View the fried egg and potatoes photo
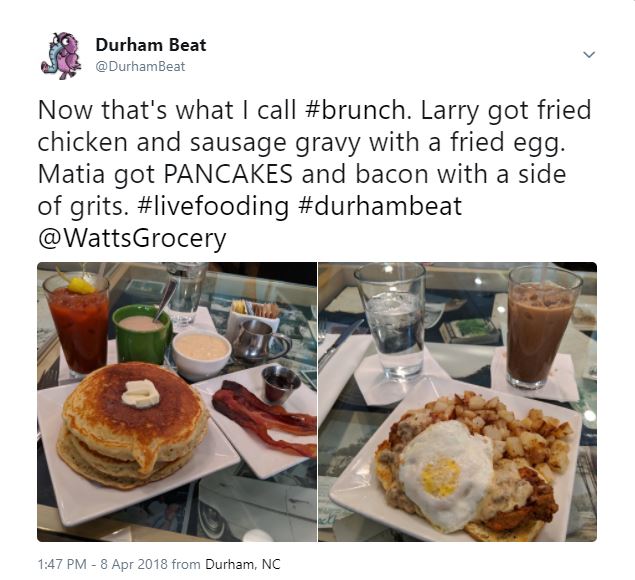Image resolution: width=635 pixels, height=580 pixels. 458,402
